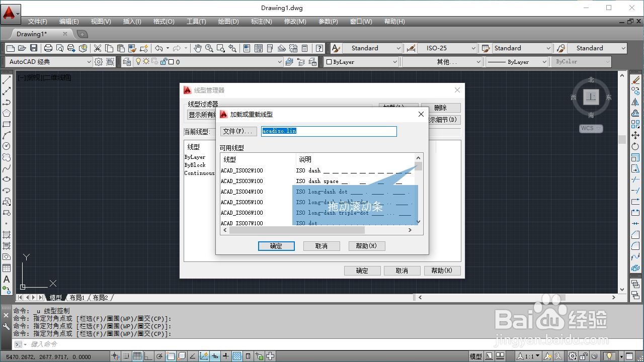Switch to the 布局1 layout tab
Viewport: 644px width, 362px height.
point(76,298)
